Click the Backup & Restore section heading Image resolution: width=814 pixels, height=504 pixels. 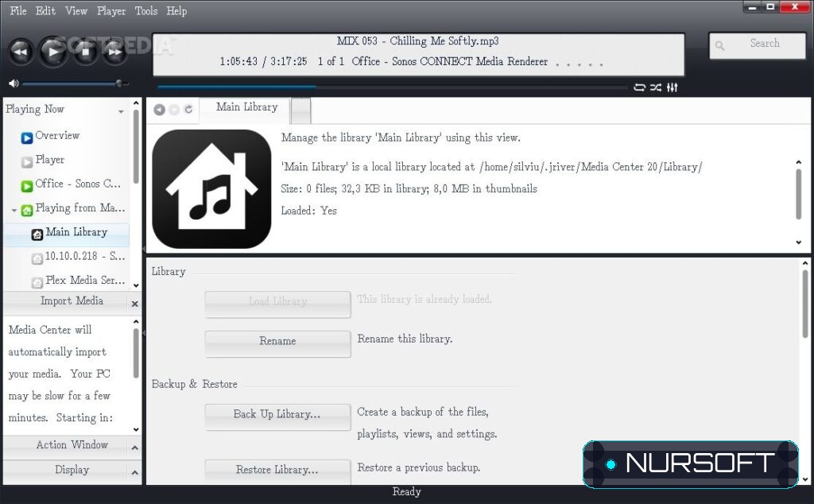(194, 385)
